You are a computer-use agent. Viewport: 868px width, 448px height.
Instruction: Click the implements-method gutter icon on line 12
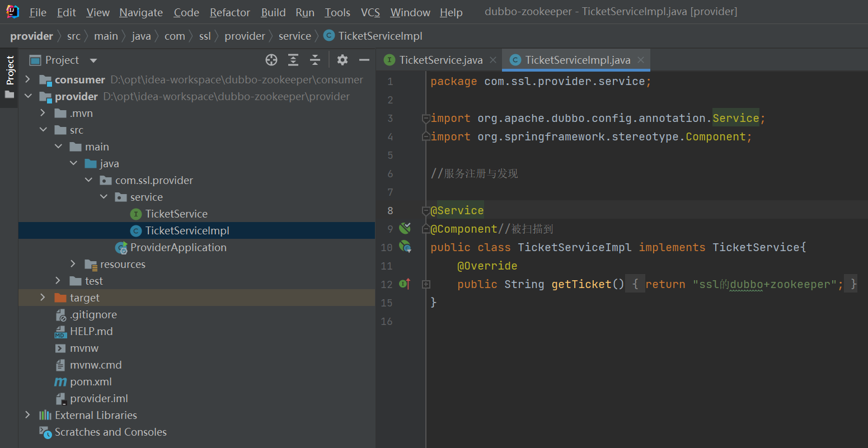click(x=405, y=284)
